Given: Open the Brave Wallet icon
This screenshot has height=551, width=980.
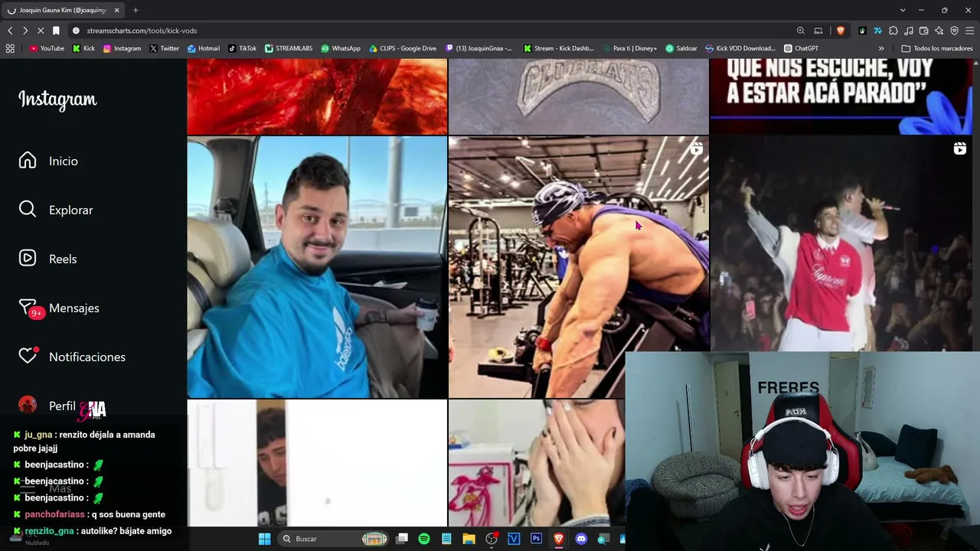Looking at the screenshot, I should tap(923, 31).
